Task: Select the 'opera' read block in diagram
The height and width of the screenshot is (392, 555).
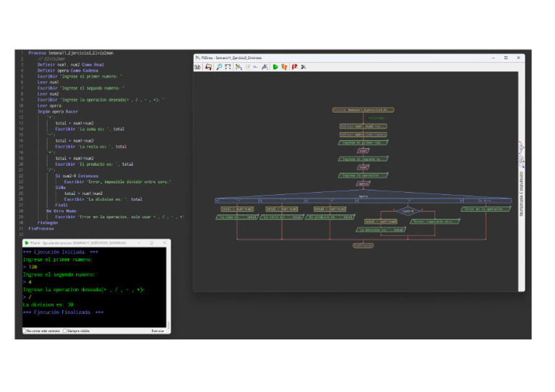Action: pyautogui.click(x=363, y=184)
